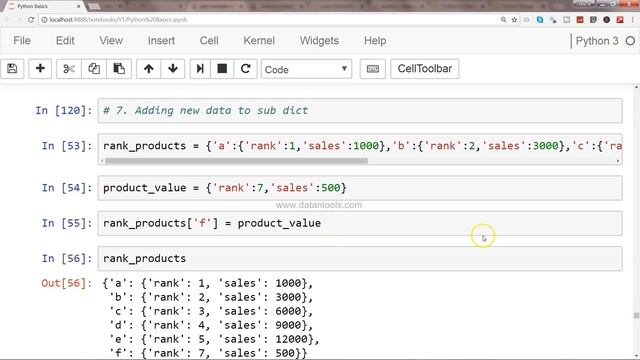
Task: Save notebook with the floppy disk icon
Action: click(12, 69)
